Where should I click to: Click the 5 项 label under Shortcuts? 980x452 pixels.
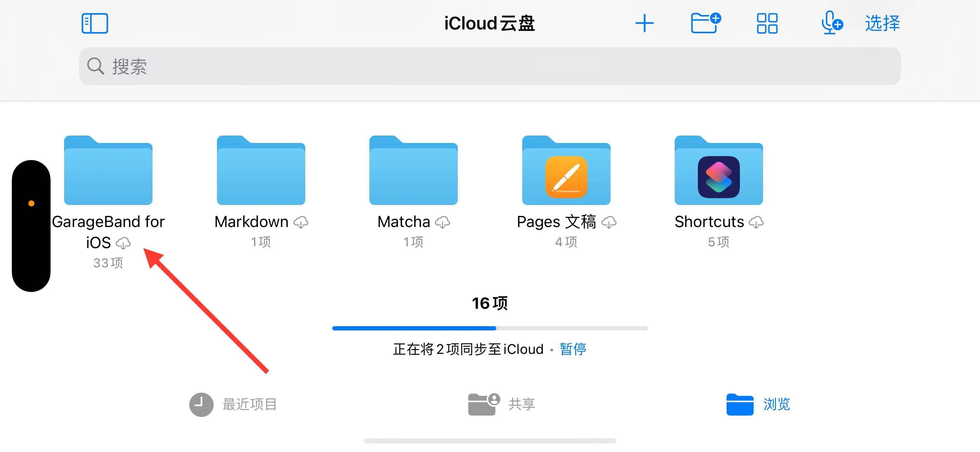point(719,242)
